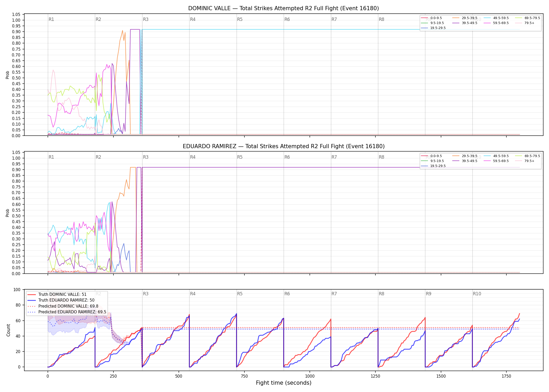Click the R10 round marker in the Count chart
Viewport: 549px width, 392px height.
tap(477, 294)
